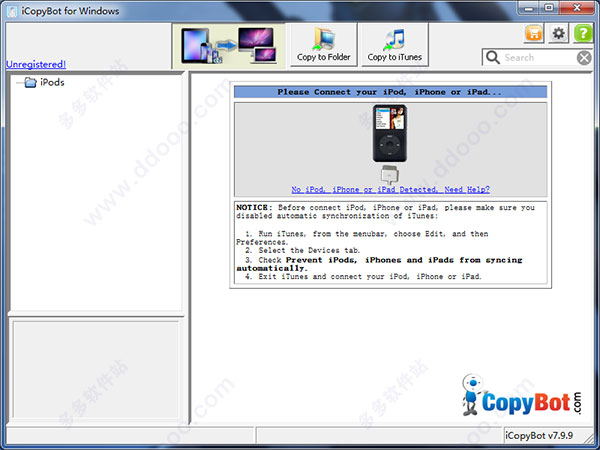
Task: Maximize the iCopyBot window
Action: (549, 8)
